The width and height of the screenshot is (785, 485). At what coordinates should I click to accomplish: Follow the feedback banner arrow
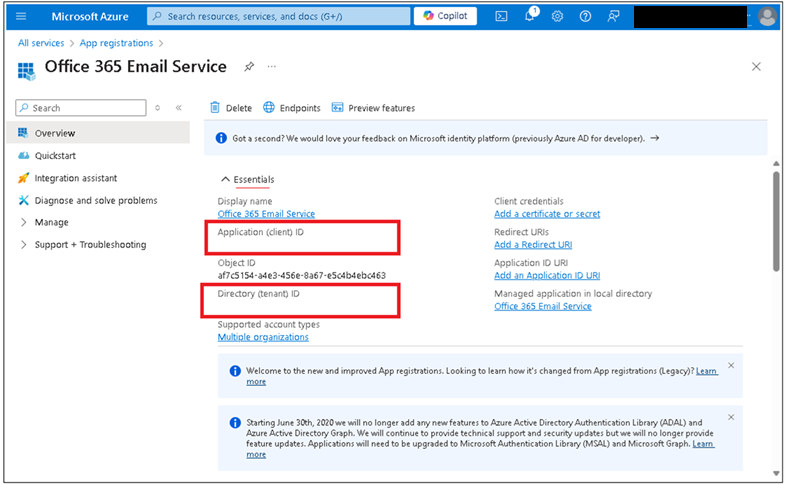tap(654, 138)
